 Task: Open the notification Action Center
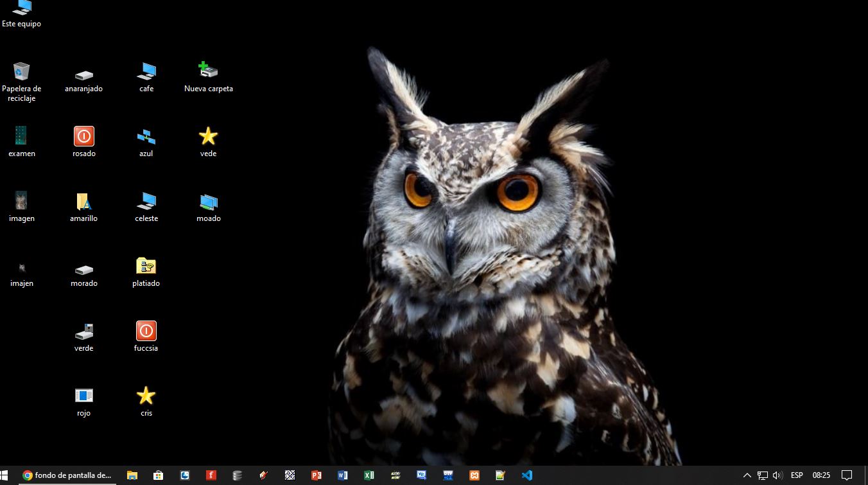[846, 475]
